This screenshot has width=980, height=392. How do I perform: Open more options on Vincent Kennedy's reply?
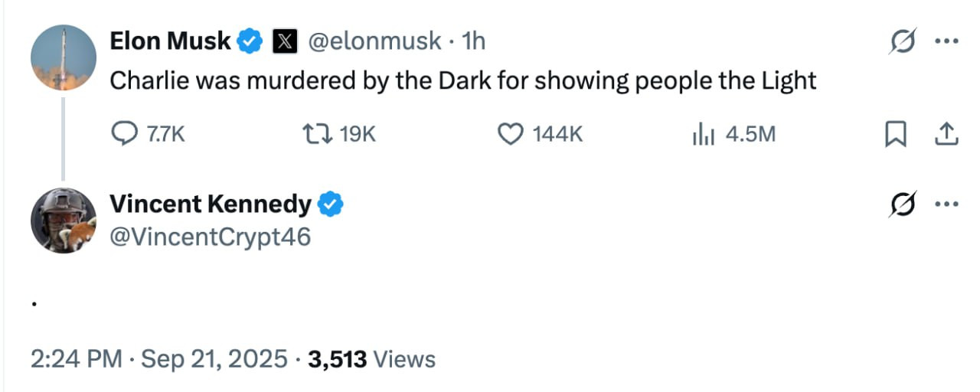pos(946,204)
